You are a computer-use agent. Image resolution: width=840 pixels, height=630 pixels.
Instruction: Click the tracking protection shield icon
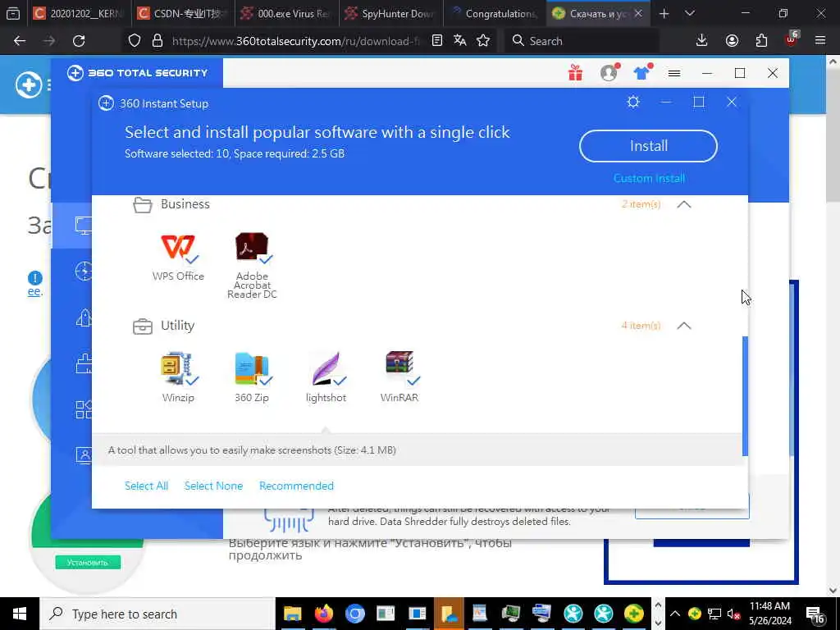point(135,41)
